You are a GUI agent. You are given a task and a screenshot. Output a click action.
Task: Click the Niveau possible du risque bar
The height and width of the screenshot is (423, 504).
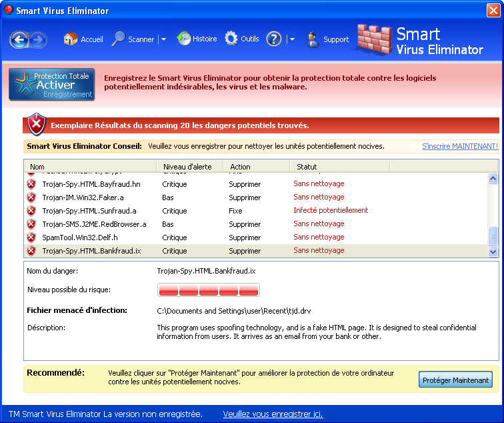(208, 290)
